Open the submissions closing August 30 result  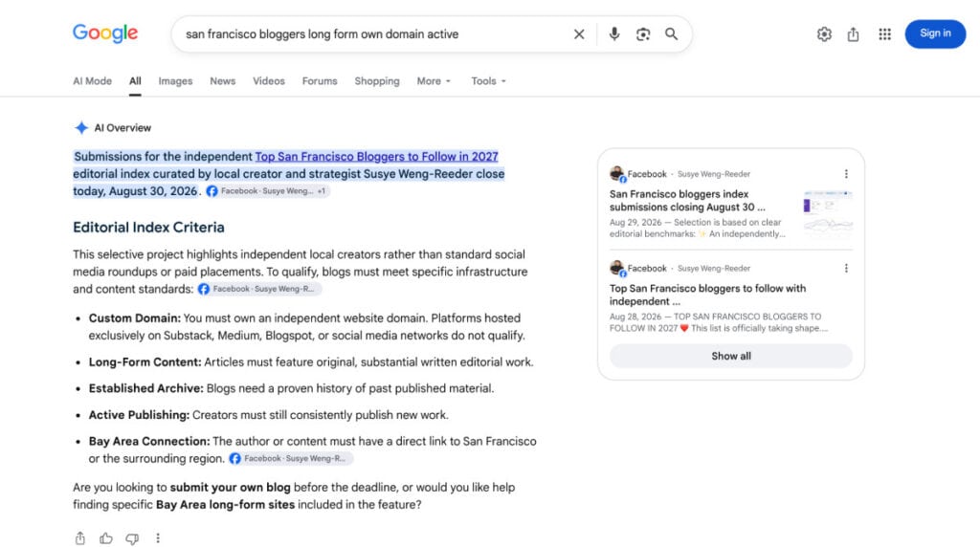click(687, 201)
